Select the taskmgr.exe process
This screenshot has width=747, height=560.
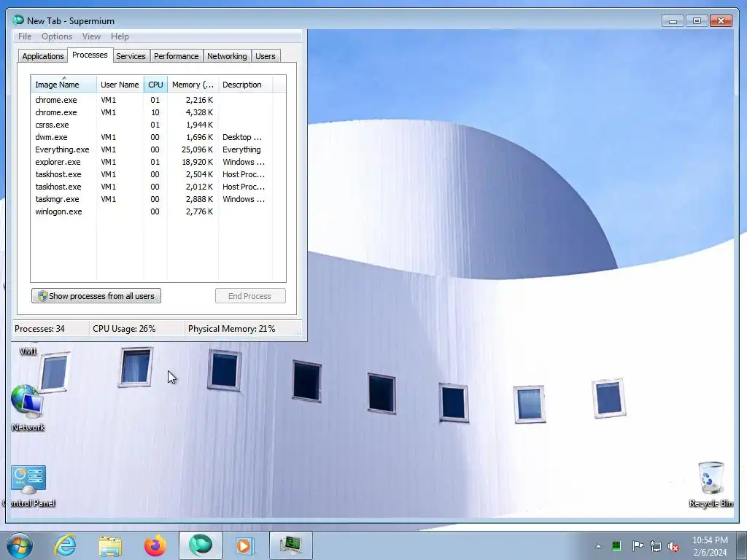[x=152, y=199]
